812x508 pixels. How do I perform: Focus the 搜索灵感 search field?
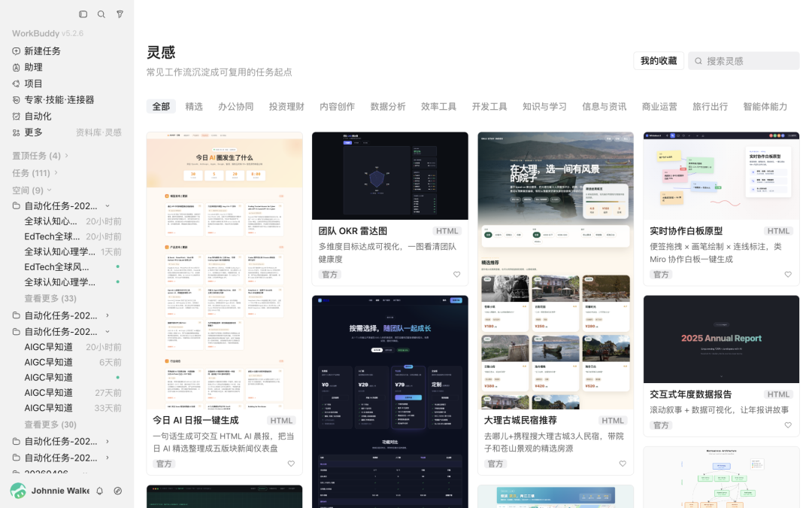click(744, 61)
